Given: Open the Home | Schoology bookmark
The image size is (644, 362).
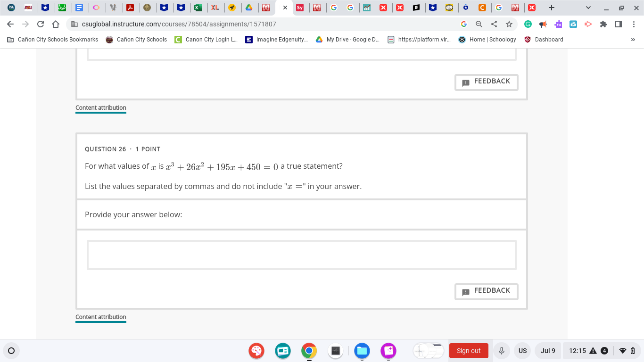Looking at the screenshot, I should [x=487, y=40].
